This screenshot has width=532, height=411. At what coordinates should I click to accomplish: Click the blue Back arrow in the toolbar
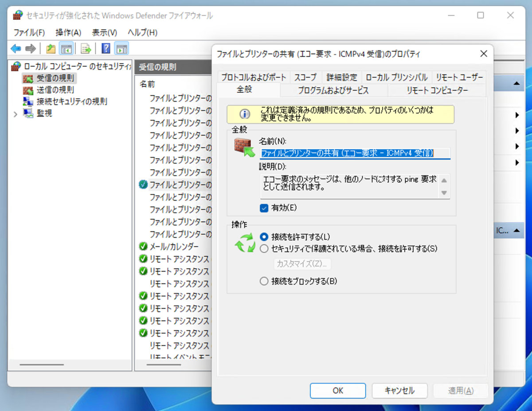coord(16,48)
